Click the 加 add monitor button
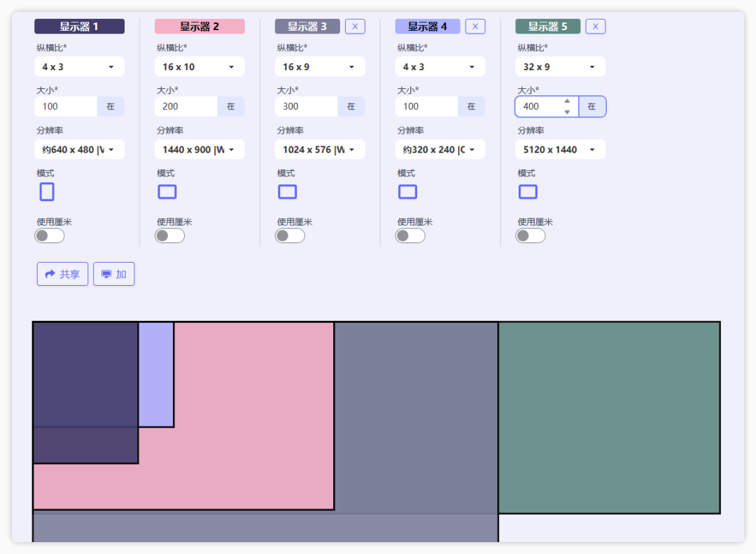The width and height of the screenshot is (756, 554). [113, 274]
